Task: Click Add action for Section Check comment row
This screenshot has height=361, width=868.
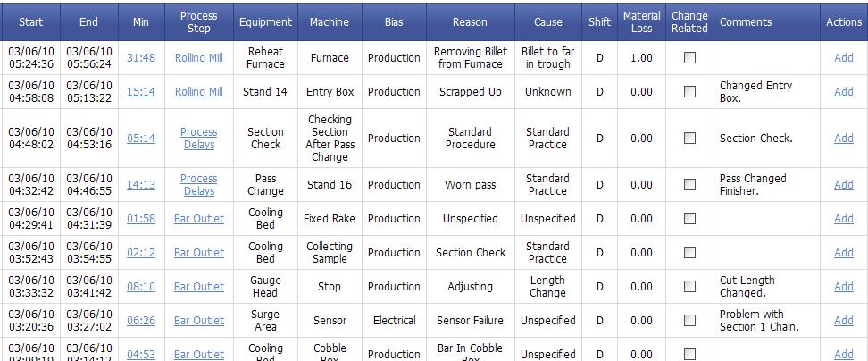Action: tap(844, 139)
